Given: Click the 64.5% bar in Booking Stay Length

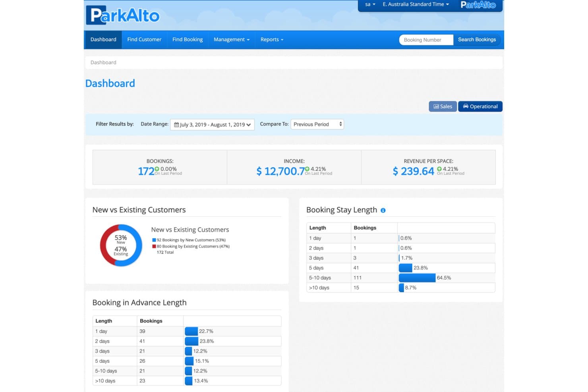Looking at the screenshot, I should point(417,278).
